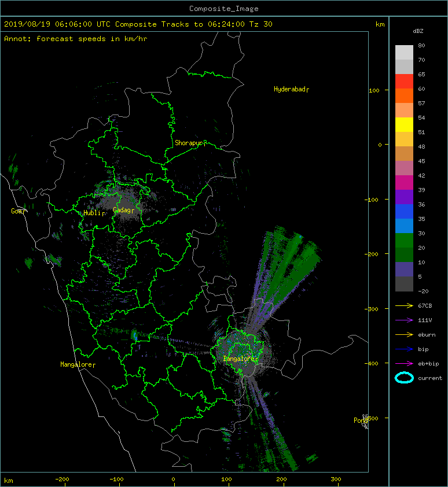Click the cyan 'current' ellipse legend icon

[x=404, y=378]
